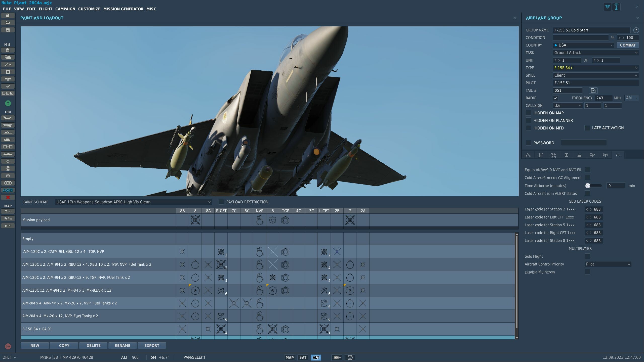The width and height of the screenshot is (644, 362).
Task: Select the static object linked-squares icon
Action: 8,147
